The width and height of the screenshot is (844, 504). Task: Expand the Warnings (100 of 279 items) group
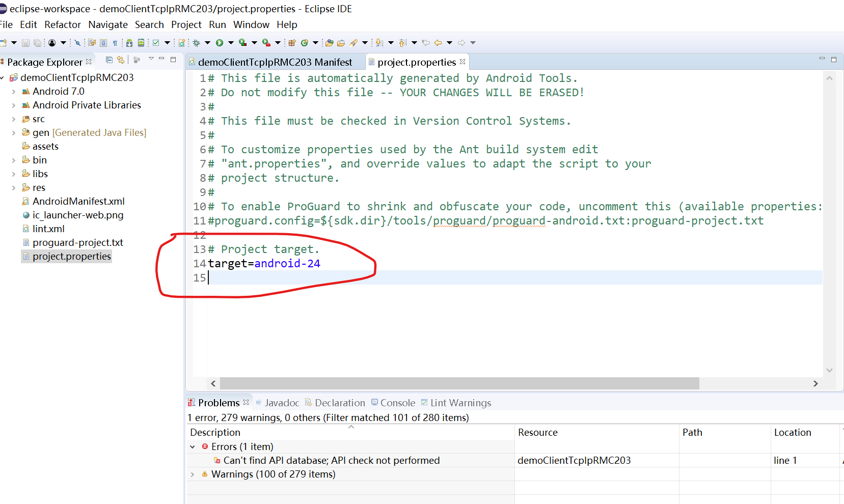[x=193, y=474]
